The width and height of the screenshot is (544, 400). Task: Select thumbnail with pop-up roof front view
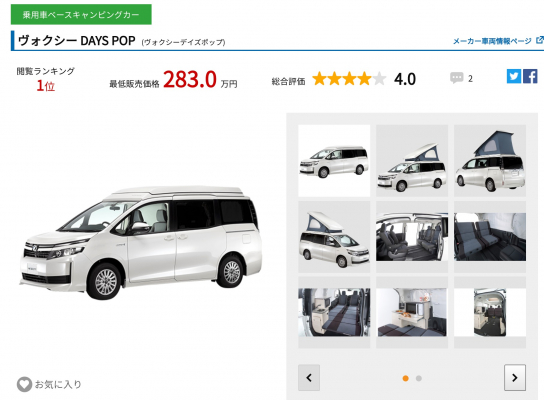click(x=412, y=161)
